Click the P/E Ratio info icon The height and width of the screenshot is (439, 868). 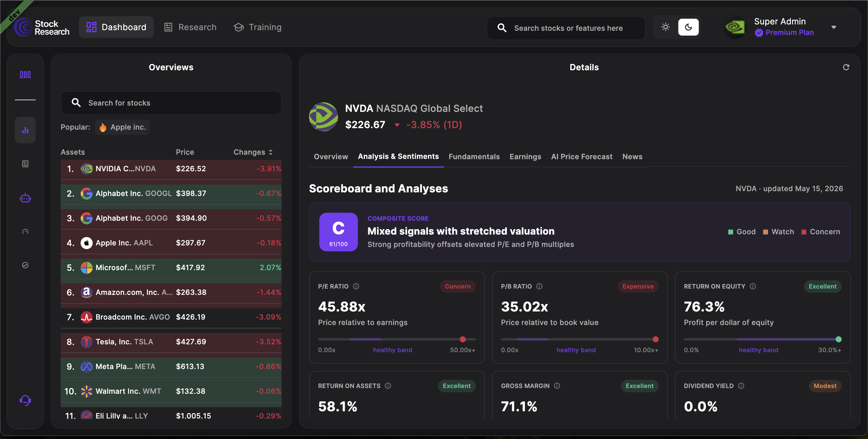[356, 286]
